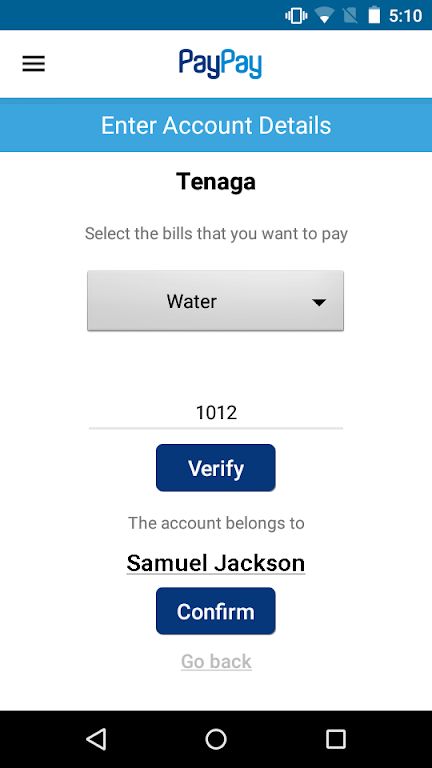Tap the Android home circle button
432x768 pixels.
pos(216,739)
